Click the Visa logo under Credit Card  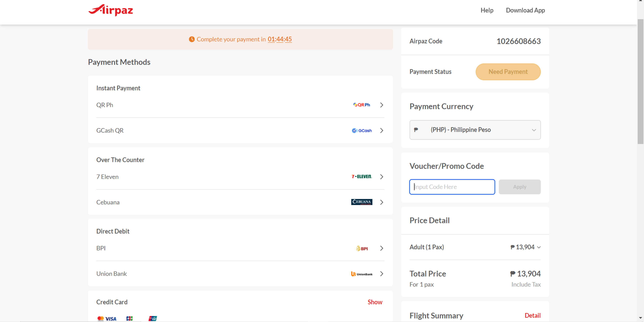click(111, 318)
